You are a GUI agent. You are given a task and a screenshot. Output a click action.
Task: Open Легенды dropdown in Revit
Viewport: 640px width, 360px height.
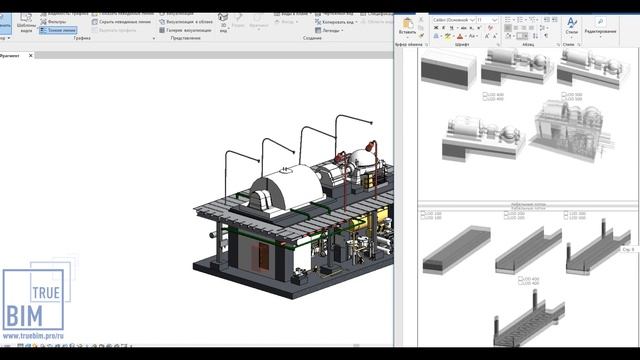[x=329, y=30]
